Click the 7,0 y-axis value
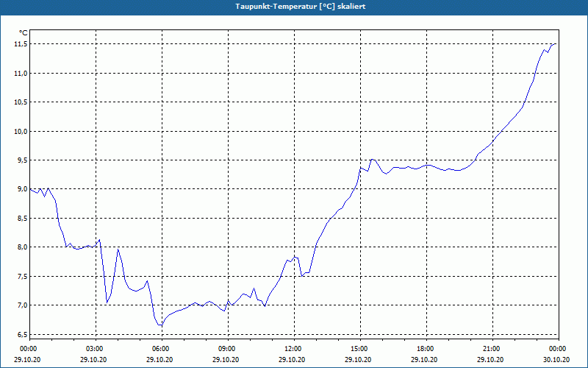The image size is (588, 368). coord(22,305)
